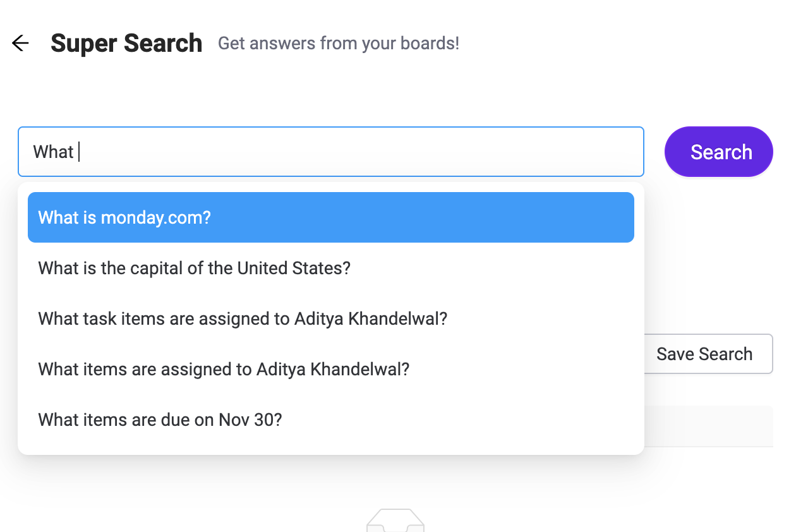Screen dimensions: 796x532
Task: Select 'What items are assigned to Aditya Khandelwal?'
Action: tap(224, 369)
